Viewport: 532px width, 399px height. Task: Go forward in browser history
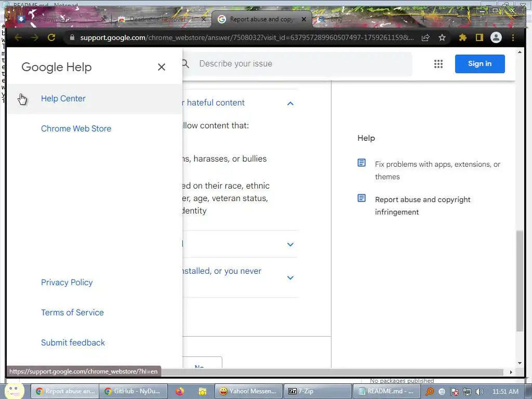pos(35,37)
